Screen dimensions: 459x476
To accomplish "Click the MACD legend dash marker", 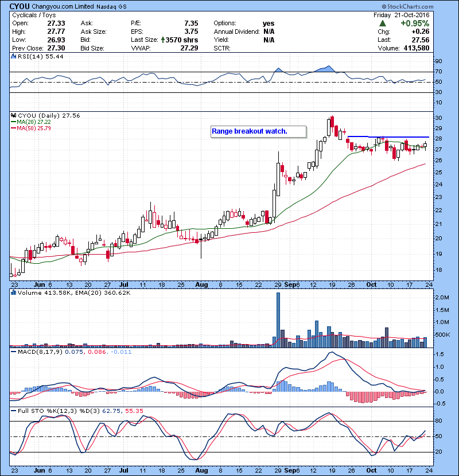I will pyautogui.click(x=13, y=352).
